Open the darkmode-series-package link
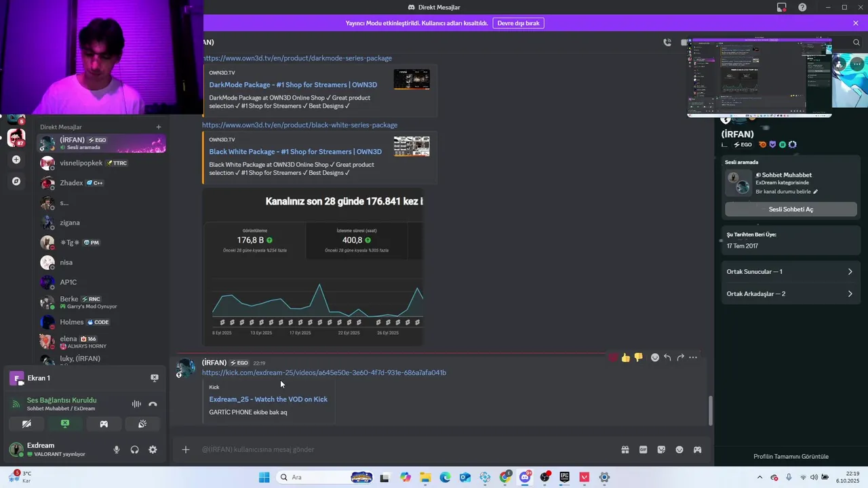This screenshot has height=488, width=868. tap(297, 58)
